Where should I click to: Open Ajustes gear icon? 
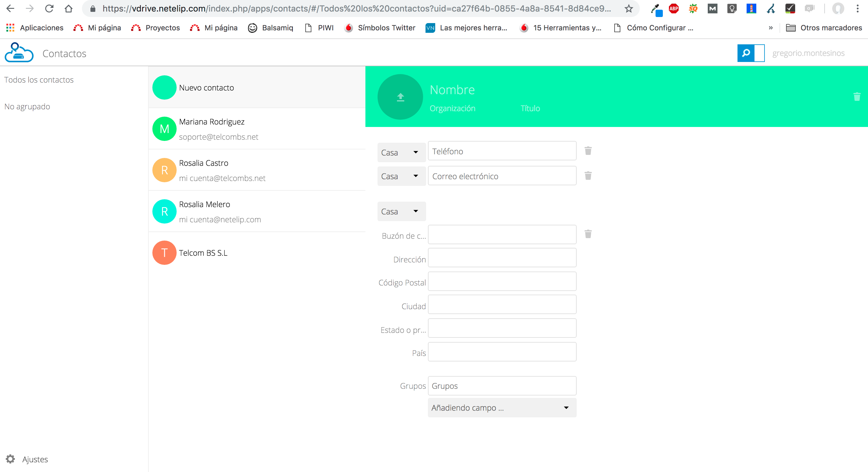tap(10, 459)
